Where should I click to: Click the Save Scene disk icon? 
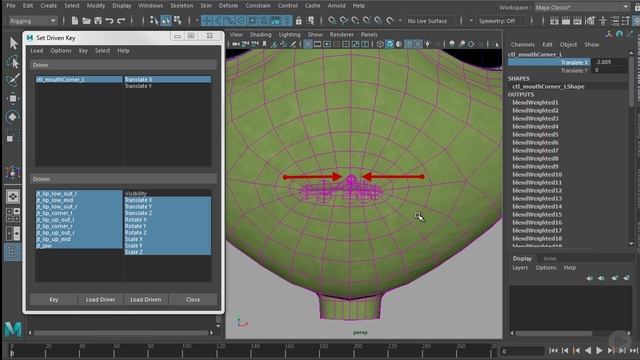click(x=98, y=20)
